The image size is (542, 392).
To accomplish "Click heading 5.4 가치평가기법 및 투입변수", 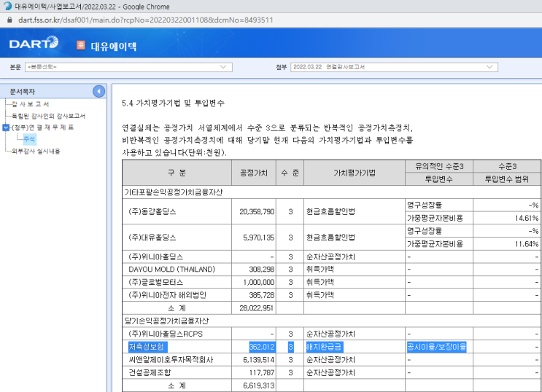I will (x=173, y=103).
